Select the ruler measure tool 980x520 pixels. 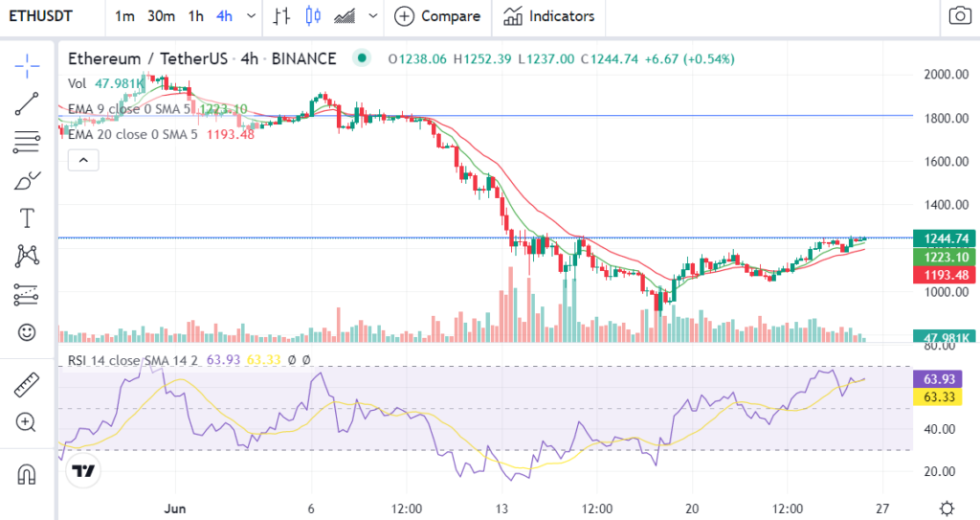click(27, 385)
